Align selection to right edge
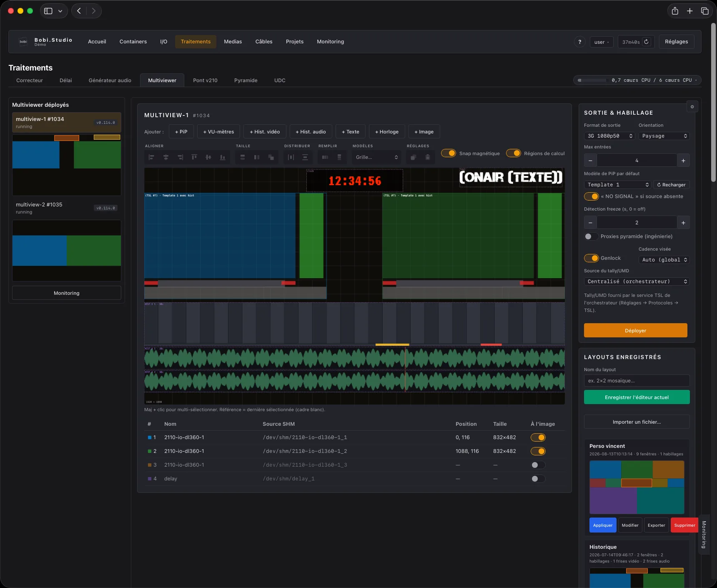 tap(180, 157)
